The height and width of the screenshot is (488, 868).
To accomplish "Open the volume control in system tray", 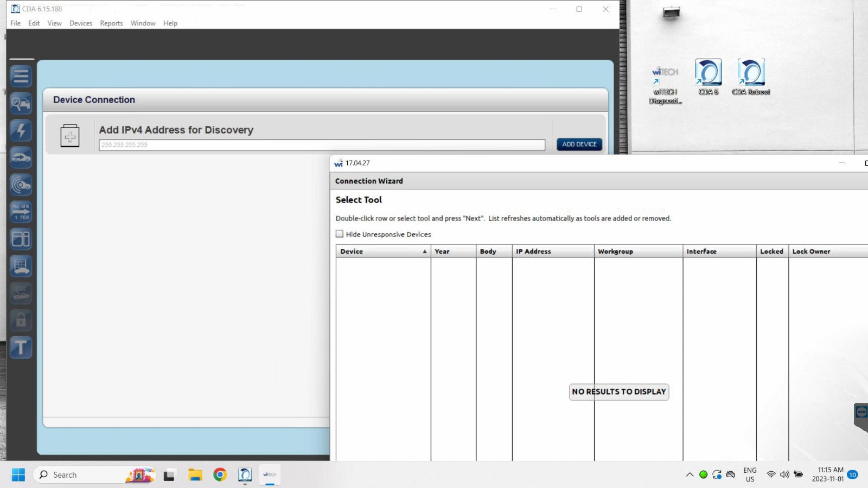I will pos(784,475).
